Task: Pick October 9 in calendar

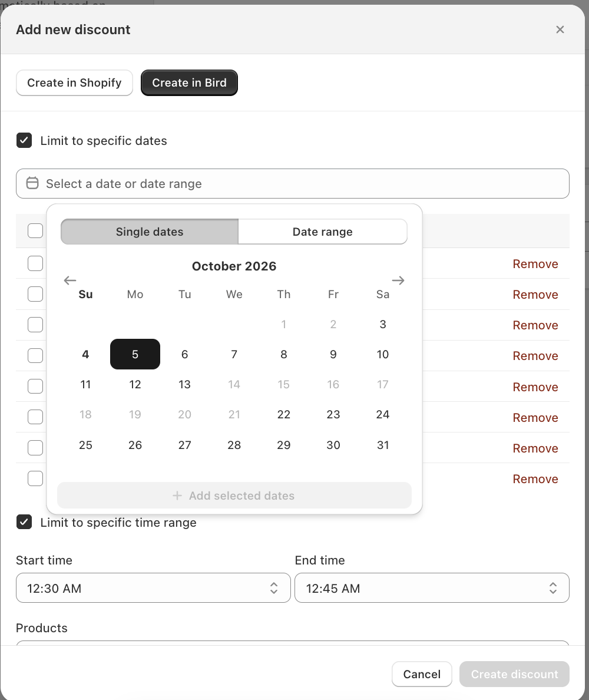Action: (333, 354)
